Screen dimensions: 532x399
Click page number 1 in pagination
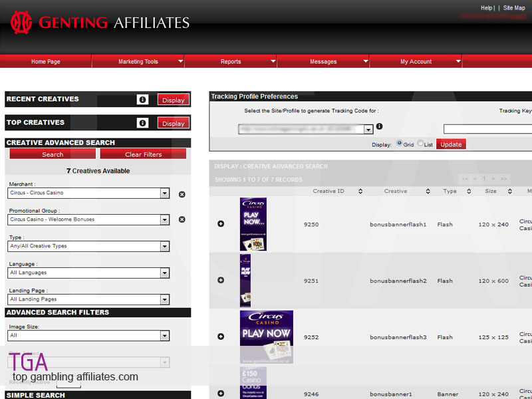(x=484, y=178)
